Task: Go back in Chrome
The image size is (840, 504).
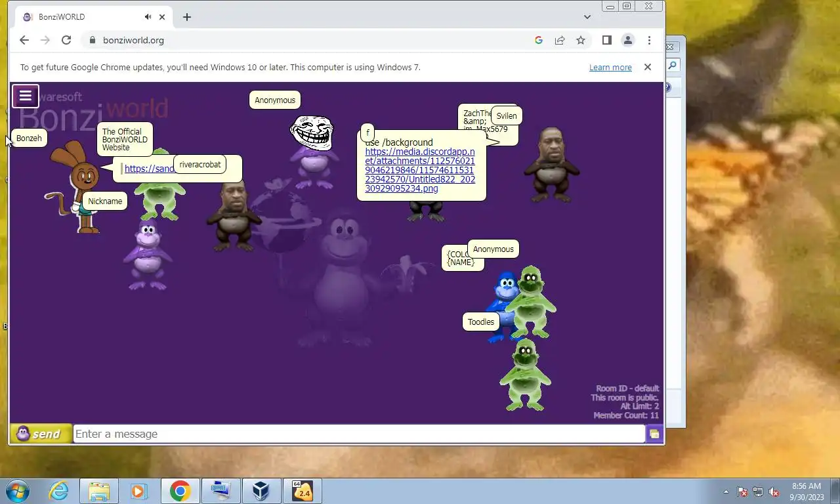Action: tap(24, 40)
